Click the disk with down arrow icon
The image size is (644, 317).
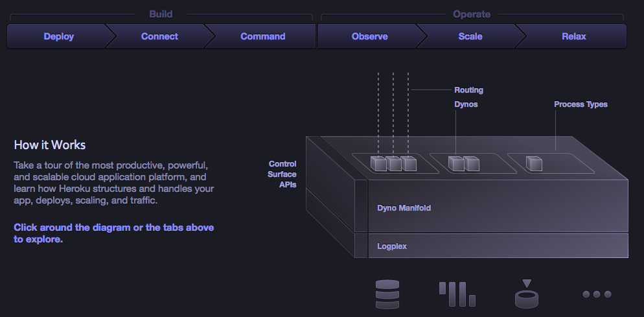pos(527,294)
